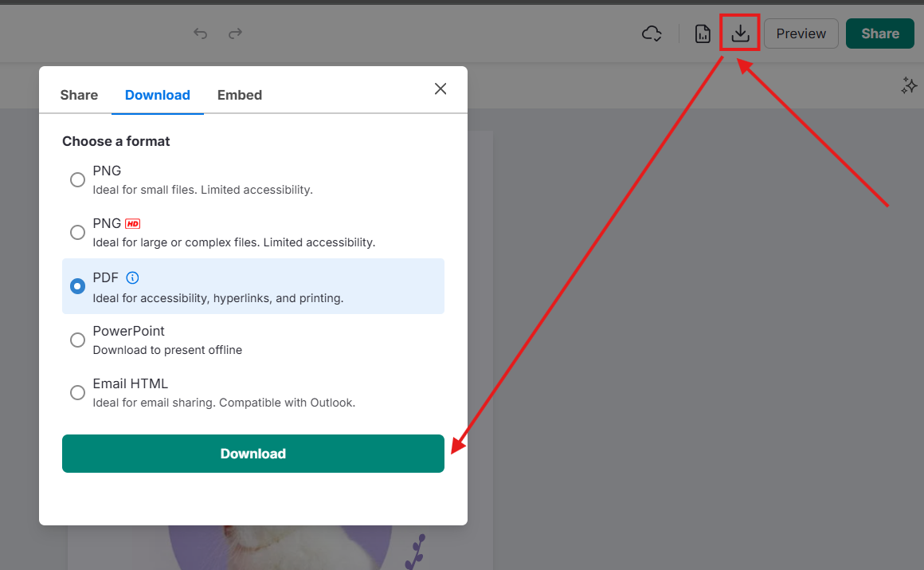Select the standard PNG format radio button
The height and width of the screenshot is (570, 924).
coord(77,180)
